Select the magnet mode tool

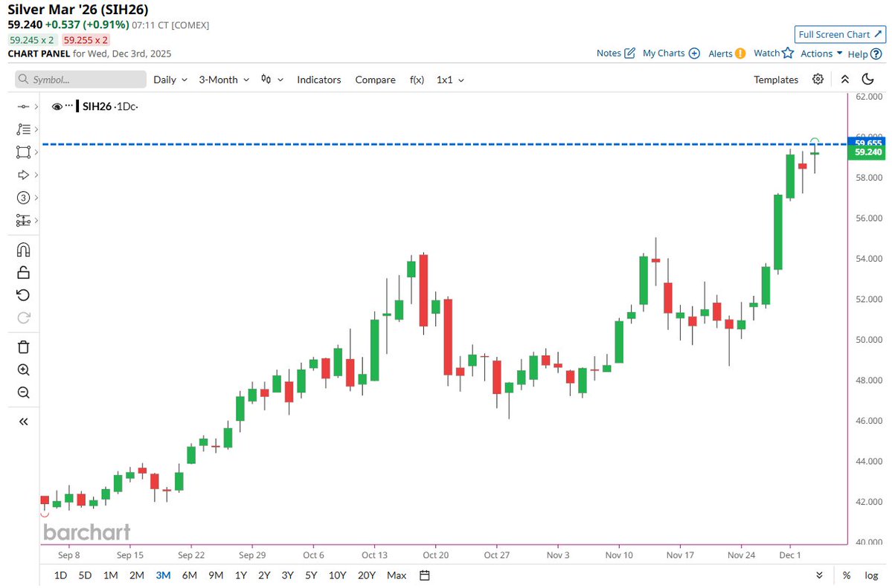tap(23, 249)
